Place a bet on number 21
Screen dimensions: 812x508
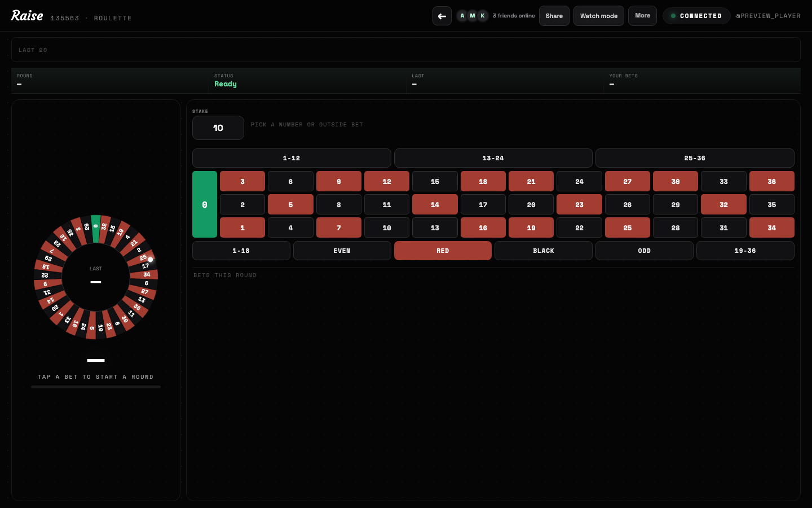coord(531,181)
